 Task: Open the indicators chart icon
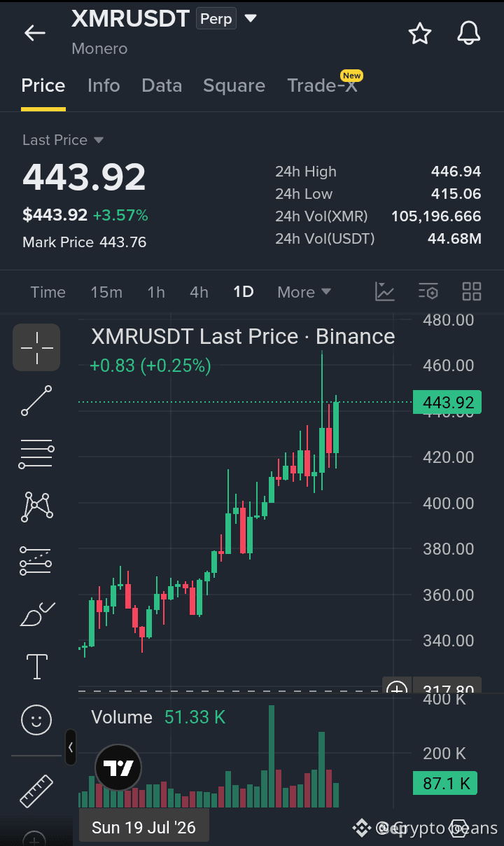(x=385, y=291)
